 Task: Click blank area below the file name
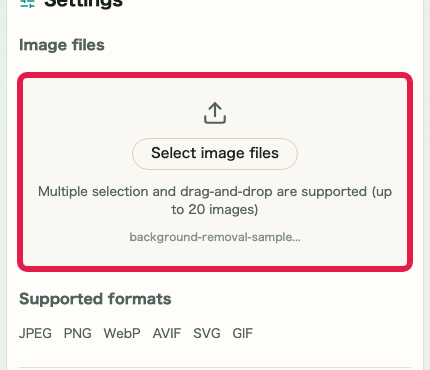pos(215,255)
